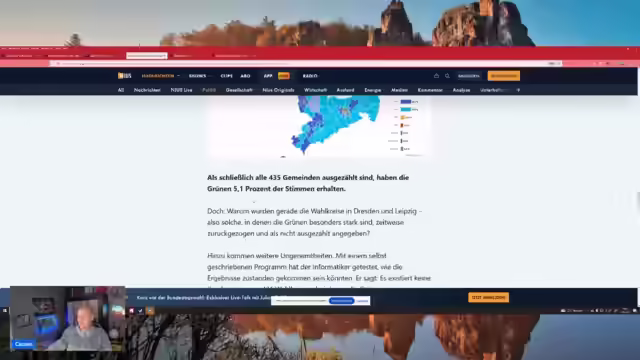Click the orange taskbar icon
The height and width of the screenshot is (360, 640).
point(150,311)
